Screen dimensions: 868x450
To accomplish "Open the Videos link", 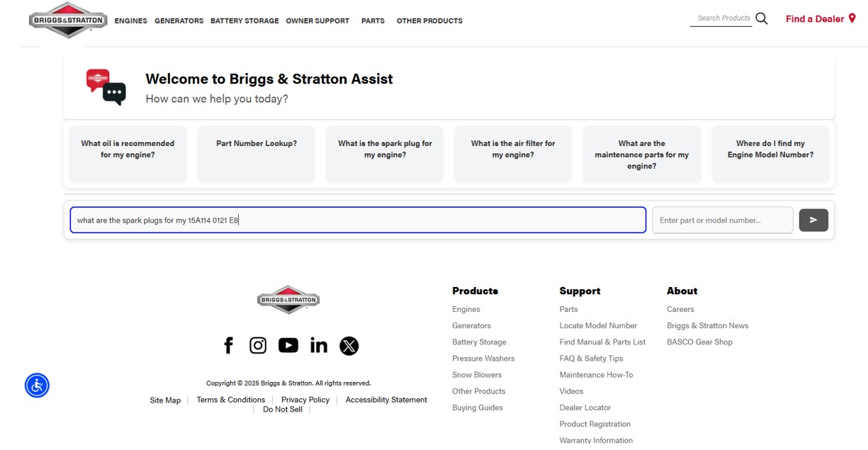I will [571, 390].
